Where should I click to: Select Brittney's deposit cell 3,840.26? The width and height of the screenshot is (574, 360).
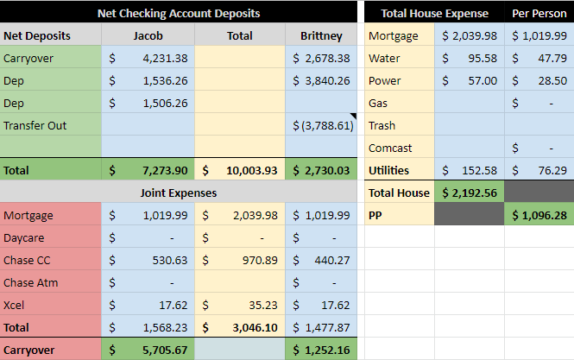tap(321, 79)
